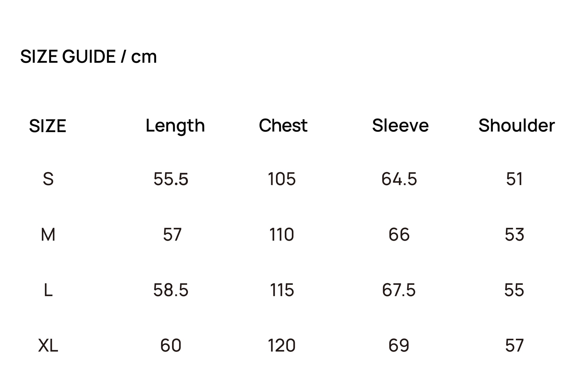Viewport: 573px width, 392px height.
Task: Click the chest value 120 for XL
Action: pos(282,346)
